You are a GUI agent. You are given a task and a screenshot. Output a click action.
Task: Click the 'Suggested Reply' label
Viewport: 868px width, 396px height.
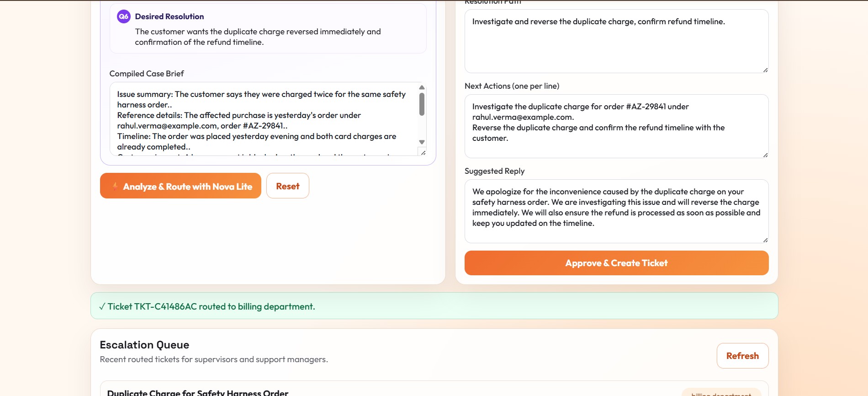click(494, 171)
